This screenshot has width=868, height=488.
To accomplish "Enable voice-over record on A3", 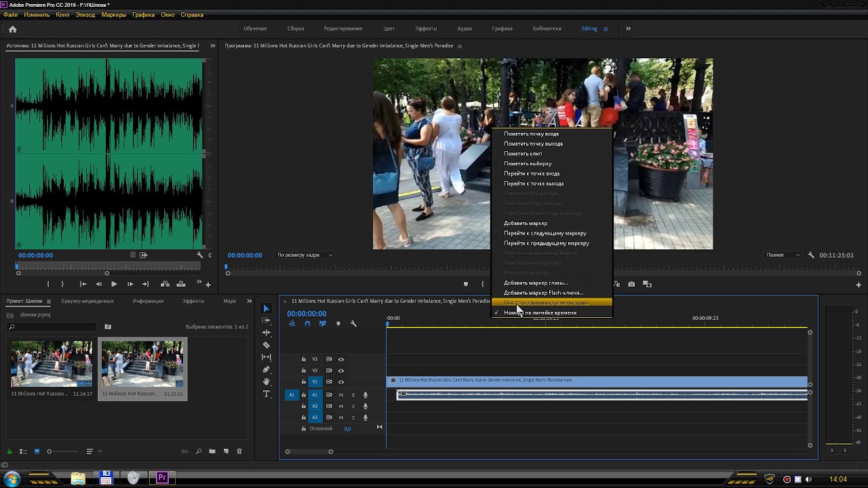I will coord(366,418).
